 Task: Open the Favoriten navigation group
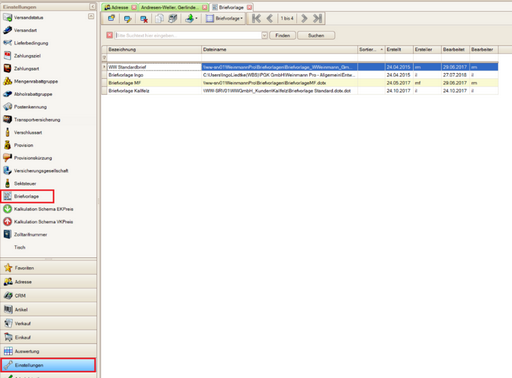click(48, 268)
